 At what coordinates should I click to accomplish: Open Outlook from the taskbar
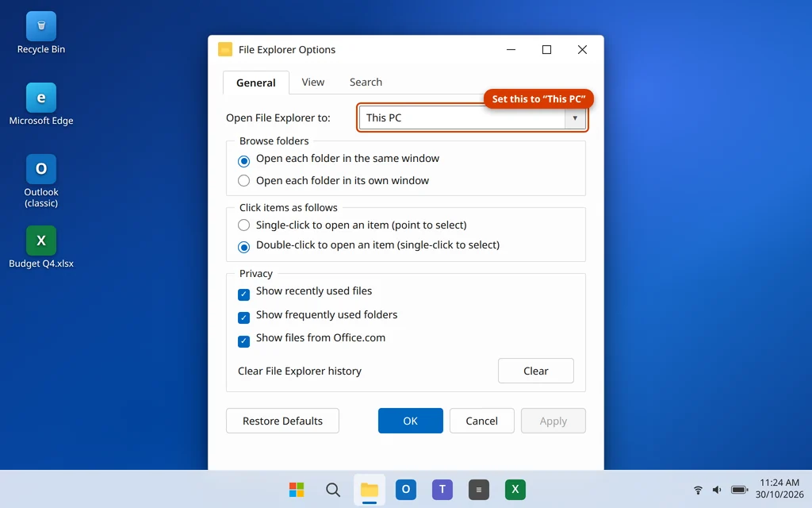(x=406, y=489)
